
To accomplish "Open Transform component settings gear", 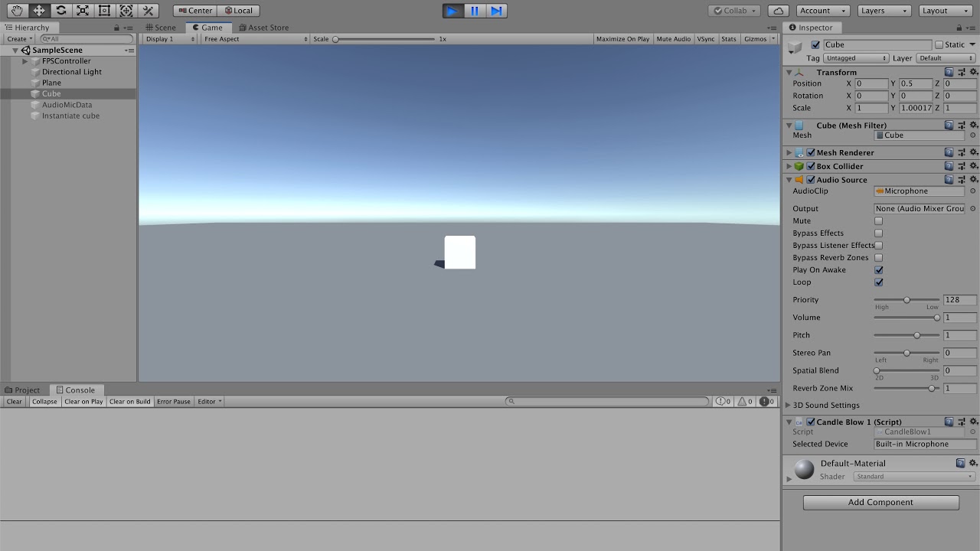I will (x=974, y=72).
